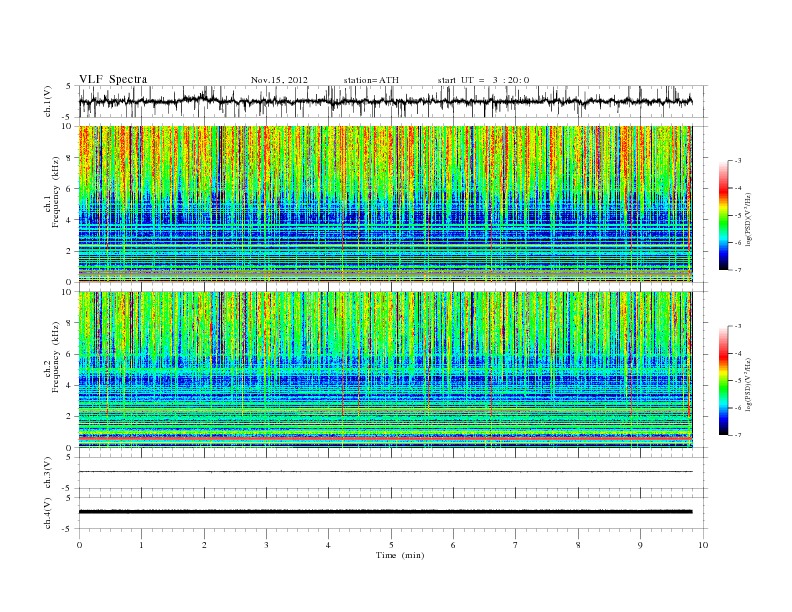
Task: Click the time axis tick label '2'
Action: coord(204,545)
